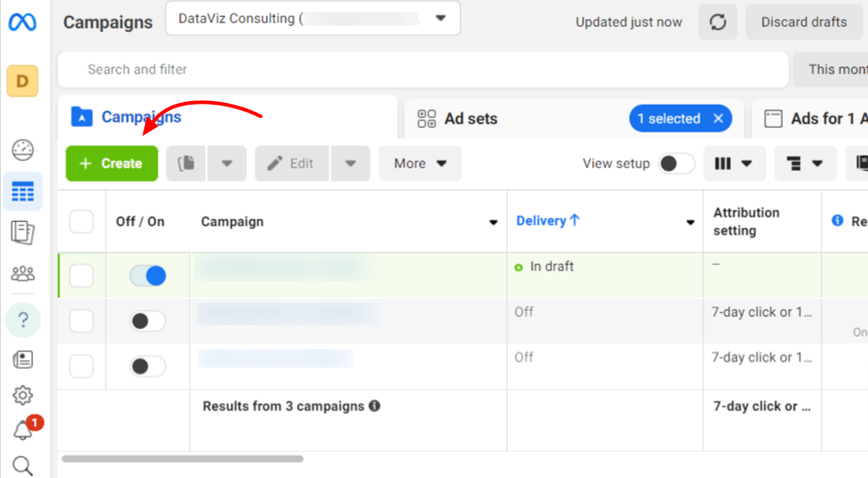This screenshot has width=868, height=478.
Task: Click the Search magnifier icon in sidebar
Action: (x=22, y=465)
